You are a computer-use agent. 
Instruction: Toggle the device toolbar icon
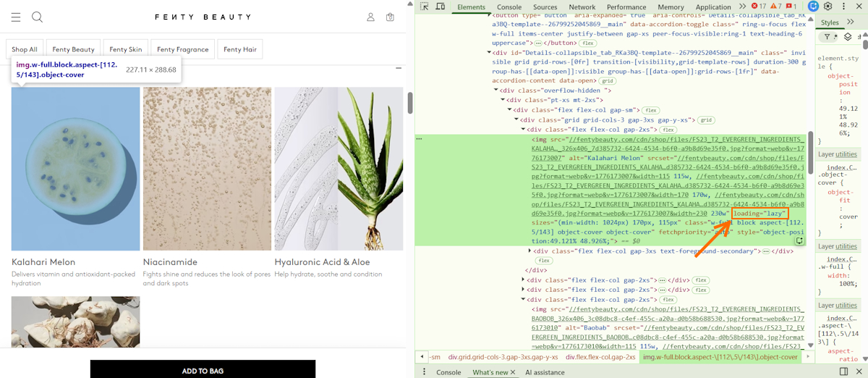pyautogui.click(x=440, y=7)
